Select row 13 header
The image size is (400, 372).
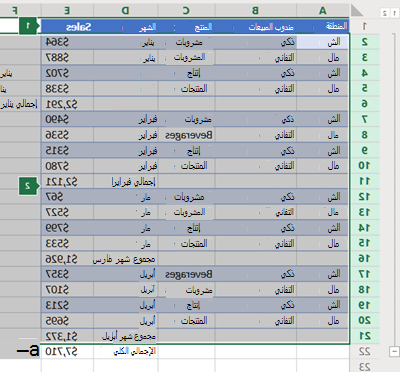click(x=365, y=212)
